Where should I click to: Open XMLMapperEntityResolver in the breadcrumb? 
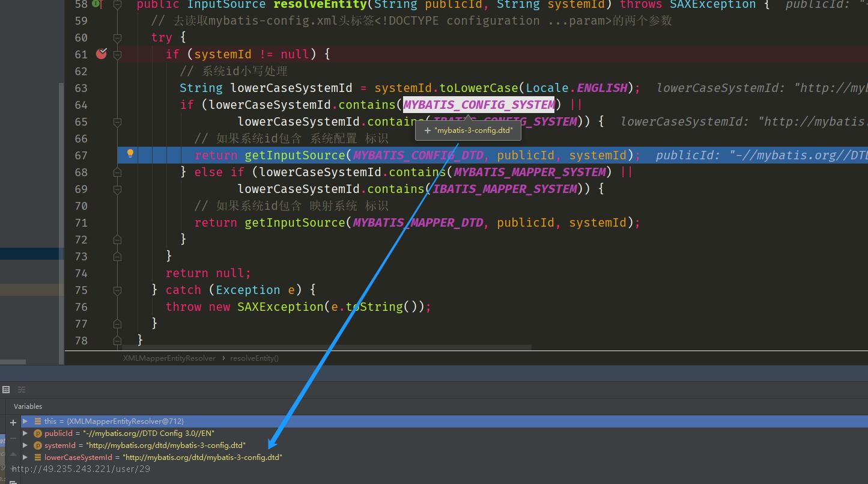(x=169, y=358)
